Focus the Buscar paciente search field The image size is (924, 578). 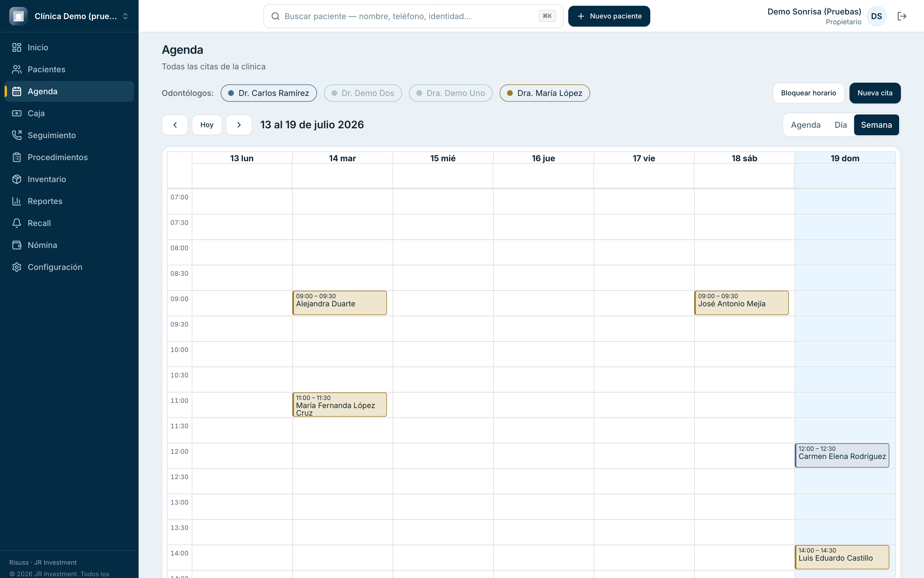413,16
